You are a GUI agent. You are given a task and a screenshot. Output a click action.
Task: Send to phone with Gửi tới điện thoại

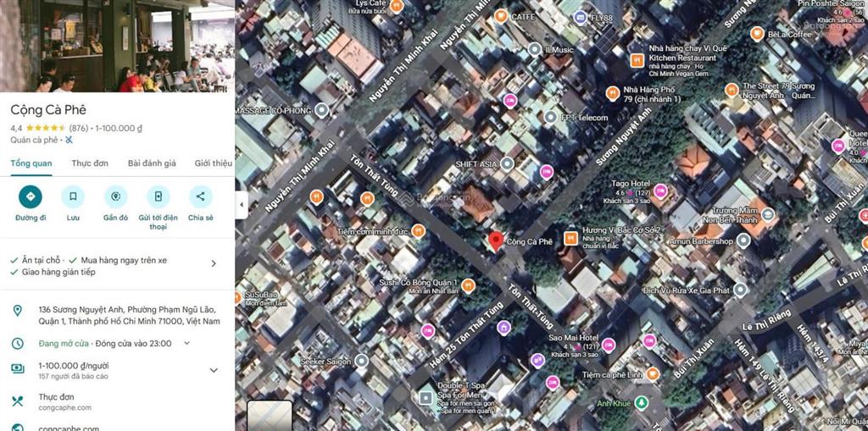pos(159,197)
